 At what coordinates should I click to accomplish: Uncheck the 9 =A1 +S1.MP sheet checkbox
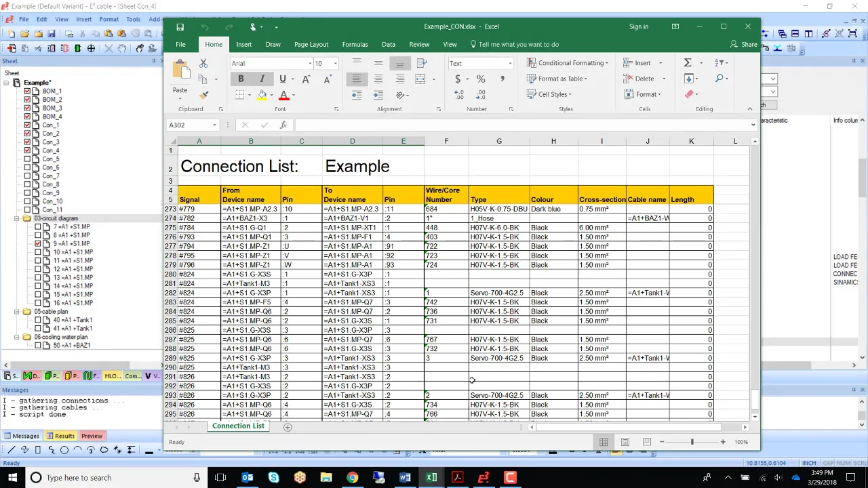point(38,244)
